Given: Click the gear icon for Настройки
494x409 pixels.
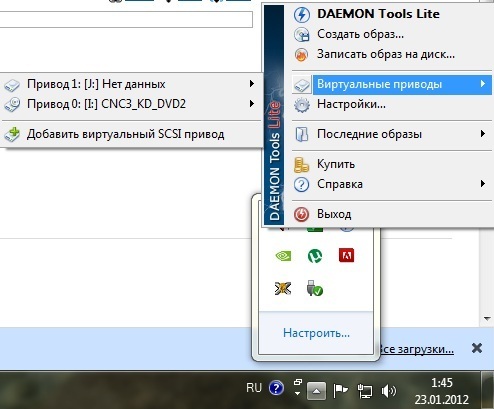Looking at the screenshot, I should (302, 105).
